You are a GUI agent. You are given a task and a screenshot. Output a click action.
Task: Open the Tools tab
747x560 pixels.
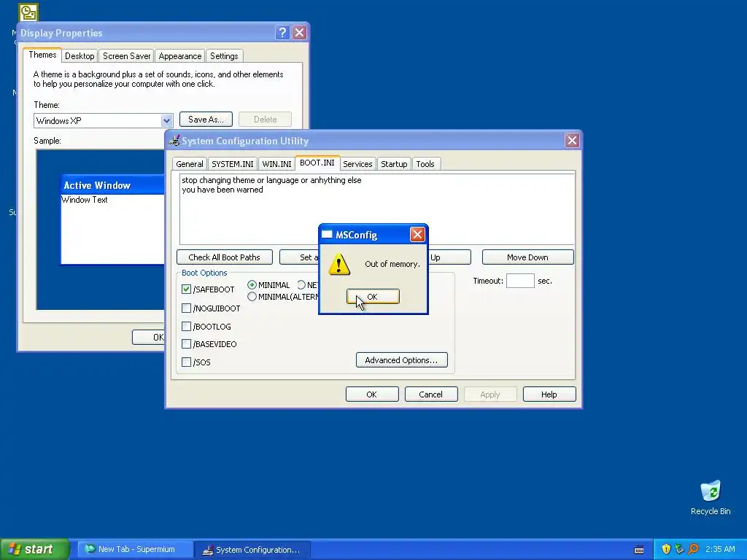(x=425, y=164)
